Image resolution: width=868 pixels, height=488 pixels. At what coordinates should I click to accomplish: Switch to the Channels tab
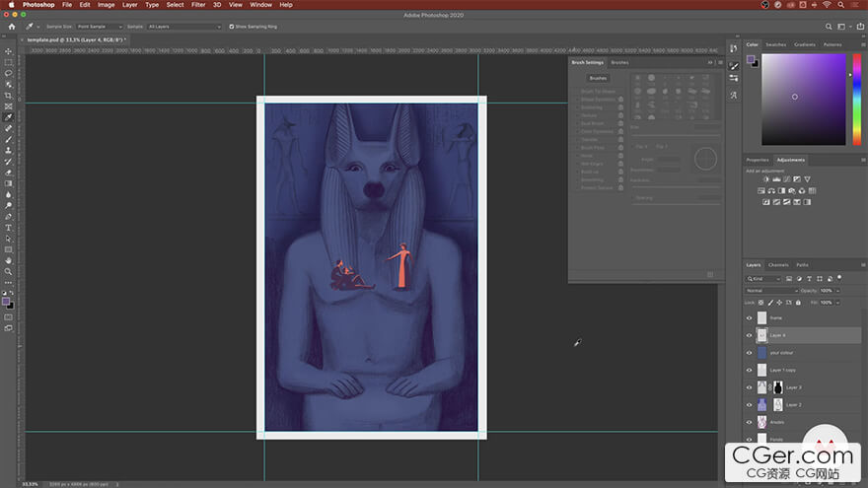point(778,265)
